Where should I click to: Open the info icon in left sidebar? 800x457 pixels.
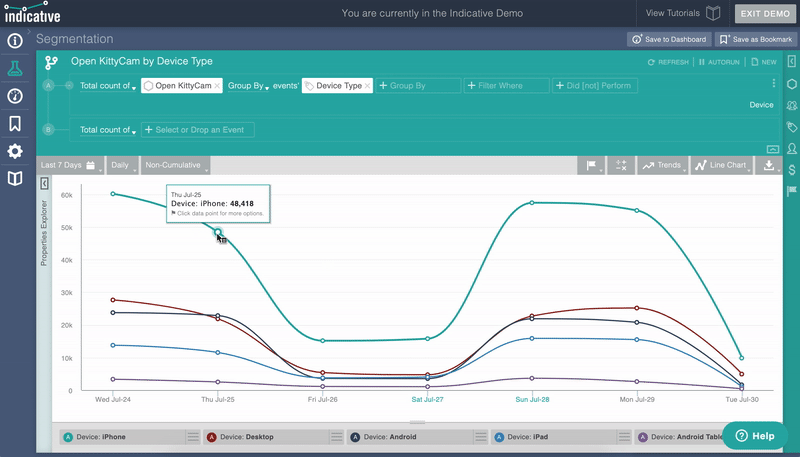15,41
